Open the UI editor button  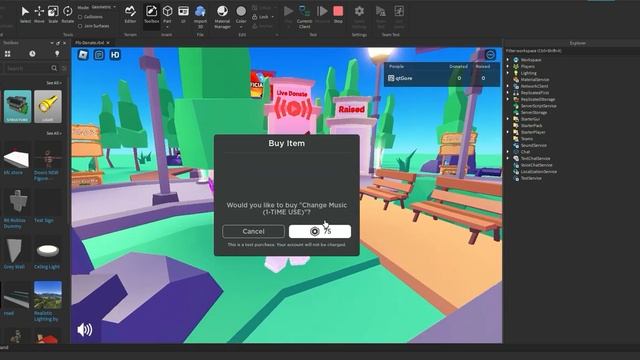pos(183,14)
